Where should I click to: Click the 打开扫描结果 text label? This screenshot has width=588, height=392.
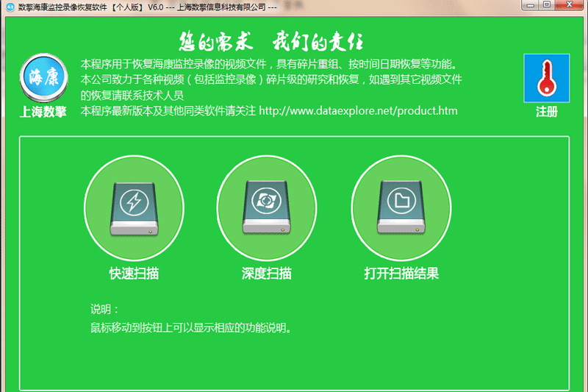(x=401, y=274)
